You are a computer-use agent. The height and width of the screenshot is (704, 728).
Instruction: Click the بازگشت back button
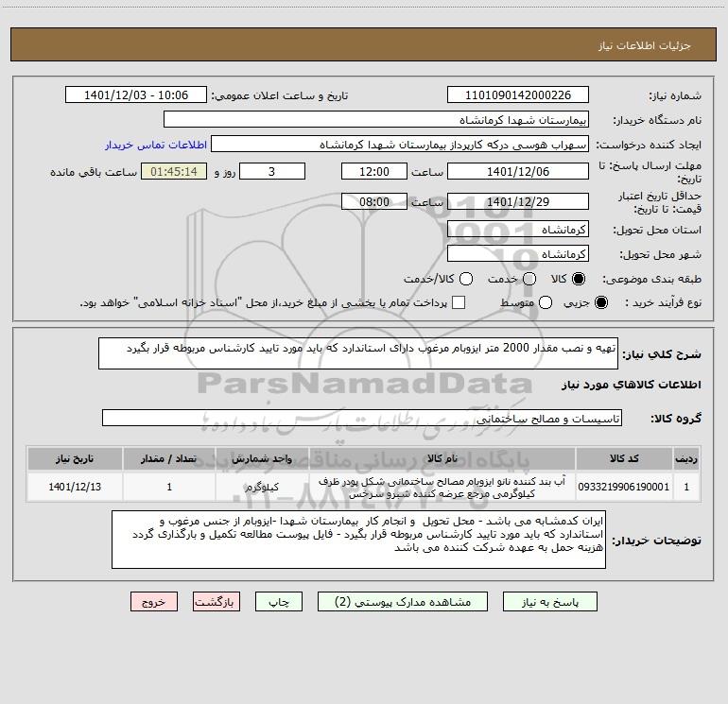[217, 601]
